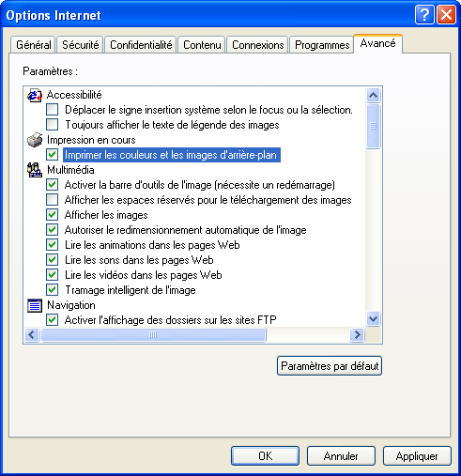Uncheck Lire les vidéos dans les pages Web
The width and height of the screenshot is (461, 476).
pyautogui.click(x=53, y=275)
